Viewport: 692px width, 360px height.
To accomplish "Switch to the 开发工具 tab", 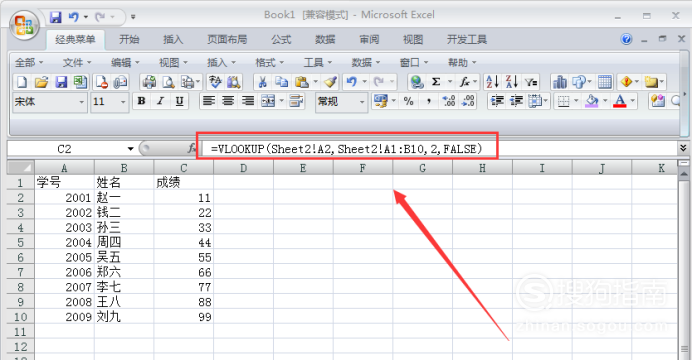I will (x=466, y=39).
